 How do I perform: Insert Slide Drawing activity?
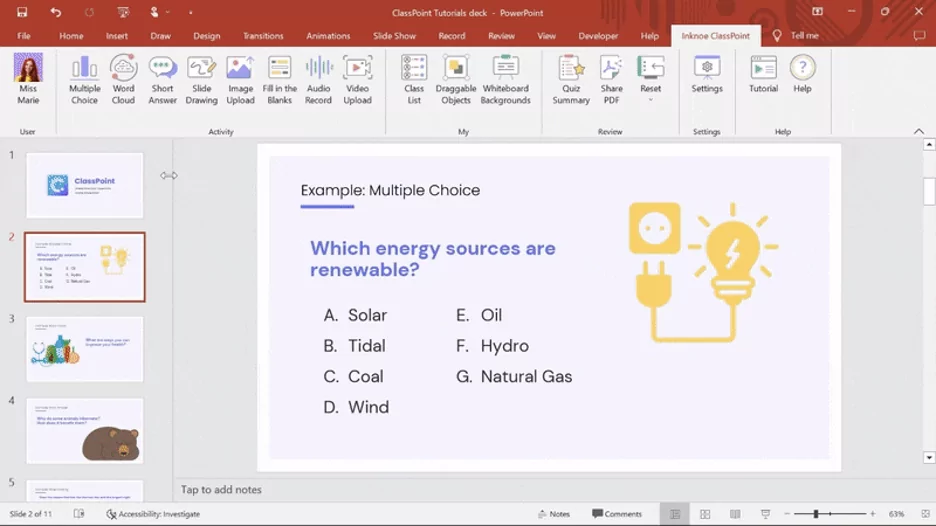(x=201, y=80)
